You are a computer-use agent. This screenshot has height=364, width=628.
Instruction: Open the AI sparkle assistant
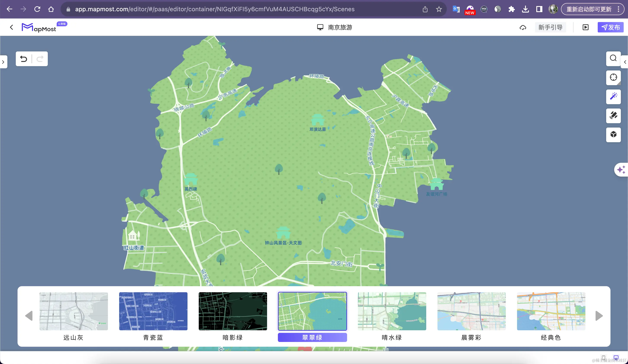621,170
